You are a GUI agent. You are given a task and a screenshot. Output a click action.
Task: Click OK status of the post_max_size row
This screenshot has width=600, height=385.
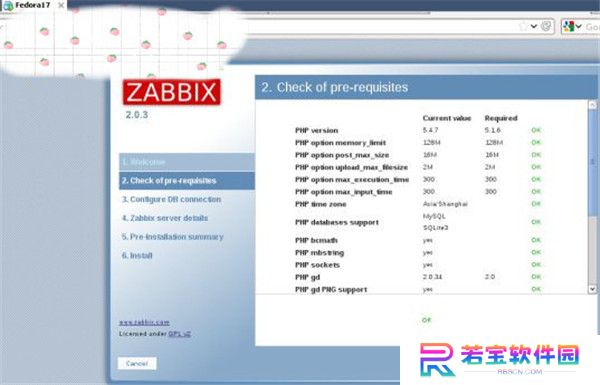coord(536,155)
